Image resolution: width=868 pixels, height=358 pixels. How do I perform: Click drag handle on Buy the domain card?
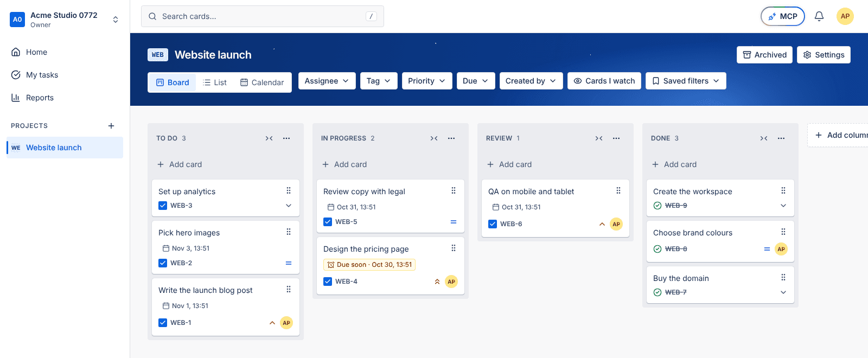(783, 277)
